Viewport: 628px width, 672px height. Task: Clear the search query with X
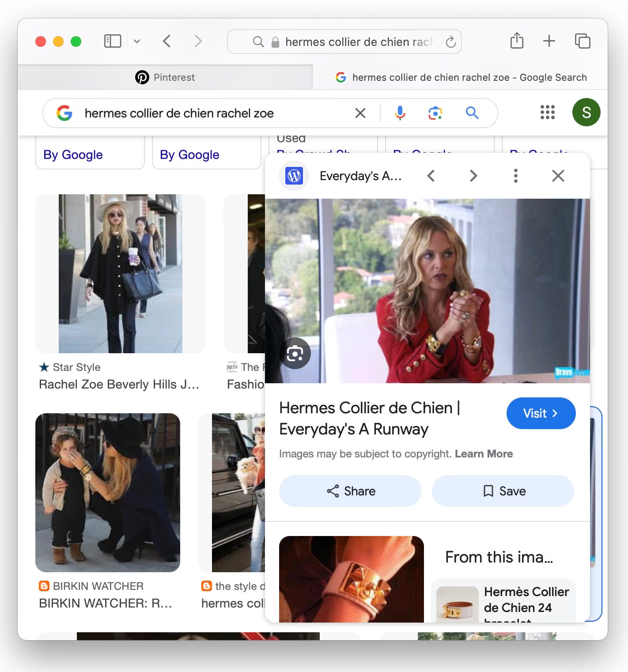click(360, 113)
